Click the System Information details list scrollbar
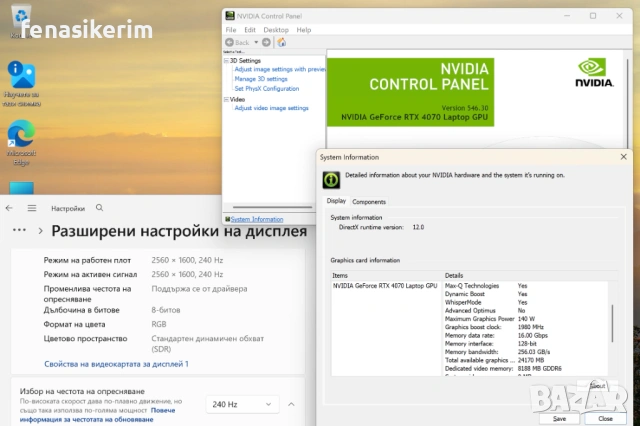This screenshot has height=426, width=640. pos(612,324)
